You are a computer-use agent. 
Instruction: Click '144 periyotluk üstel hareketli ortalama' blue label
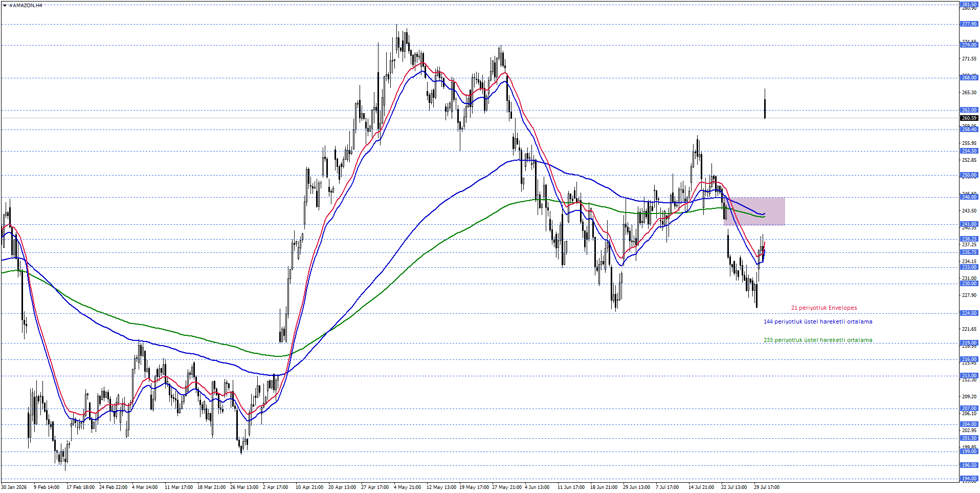[x=818, y=321]
